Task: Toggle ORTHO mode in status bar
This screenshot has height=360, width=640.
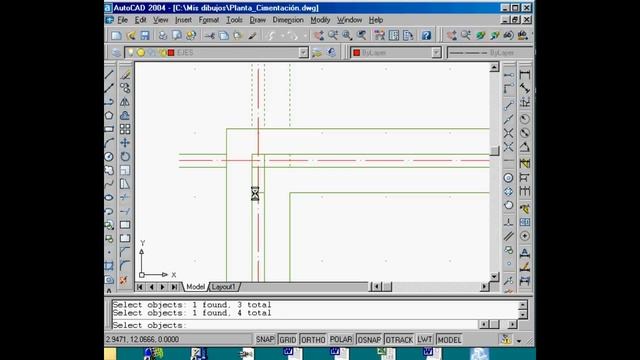Action: (313, 340)
